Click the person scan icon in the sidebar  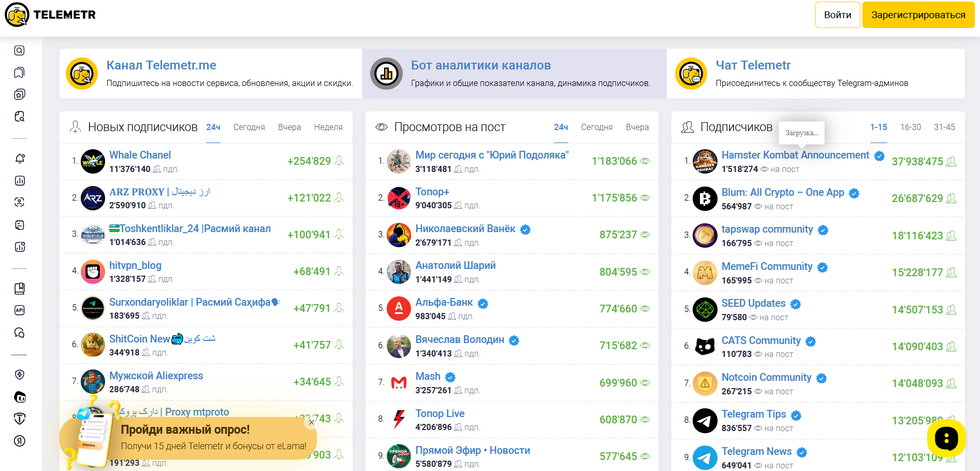[19, 202]
